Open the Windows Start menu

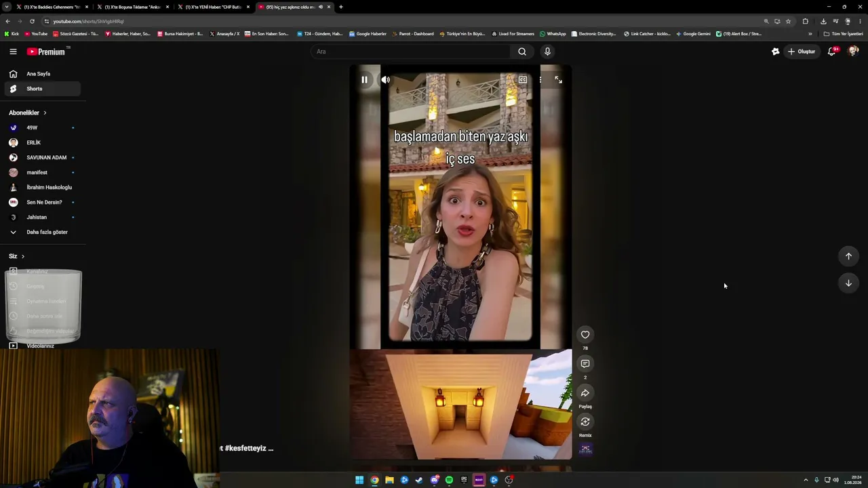[359, 480]
